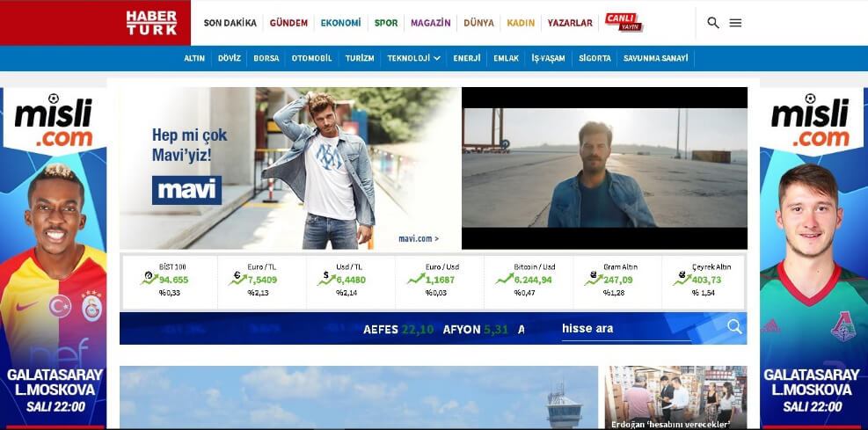Click the Mavi video ad thumbnail
Viewport: 868px width, 430px height.
point(604,168)
